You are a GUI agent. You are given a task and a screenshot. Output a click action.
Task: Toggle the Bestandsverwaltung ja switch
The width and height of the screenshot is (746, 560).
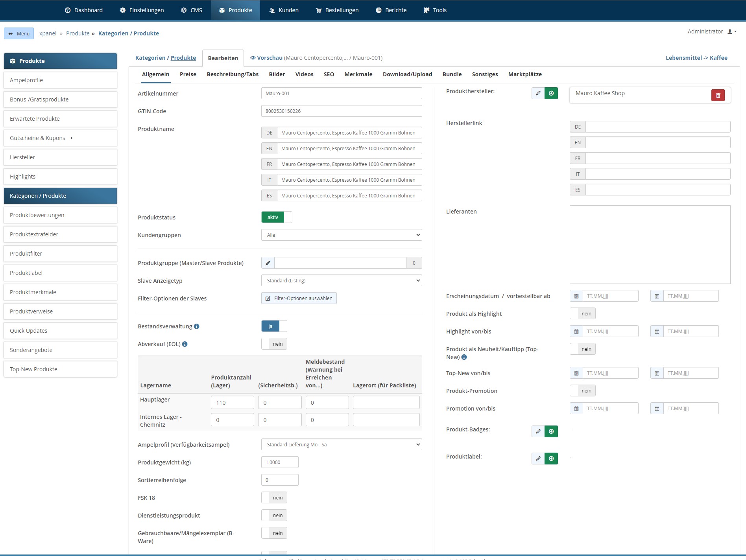coord(274,326)
